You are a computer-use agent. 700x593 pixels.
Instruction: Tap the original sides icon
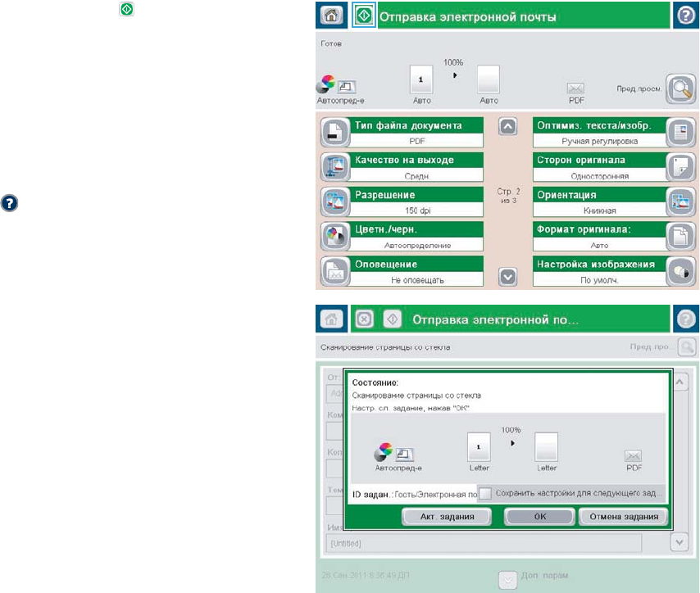click(x=680, y=166)
